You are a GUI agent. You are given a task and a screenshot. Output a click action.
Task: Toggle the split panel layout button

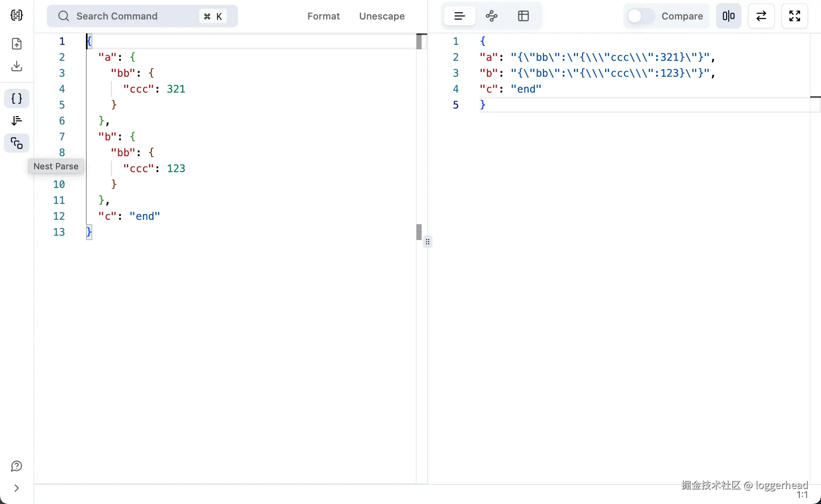[728, 16]
